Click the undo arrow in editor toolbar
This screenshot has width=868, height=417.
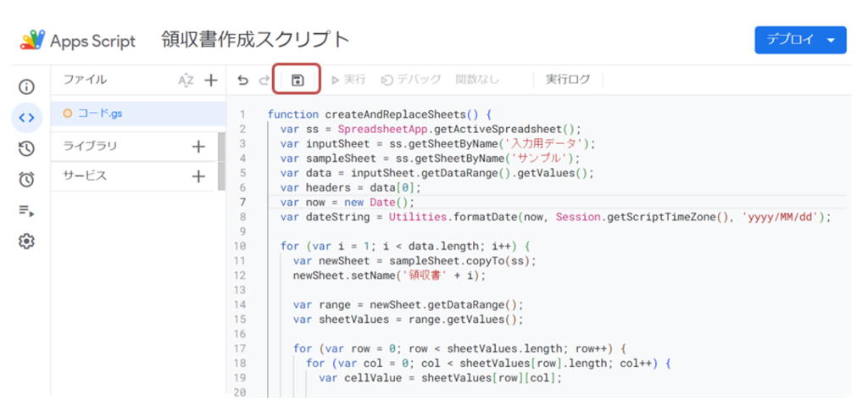pyautogui.click(x=243, y=80)
